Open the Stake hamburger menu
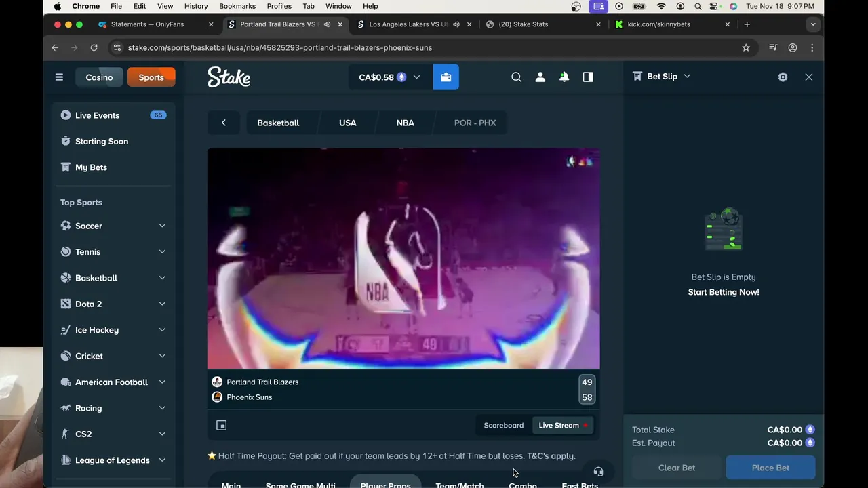Image resolution: width=868 pixels, height=488 pixels. 59,77
